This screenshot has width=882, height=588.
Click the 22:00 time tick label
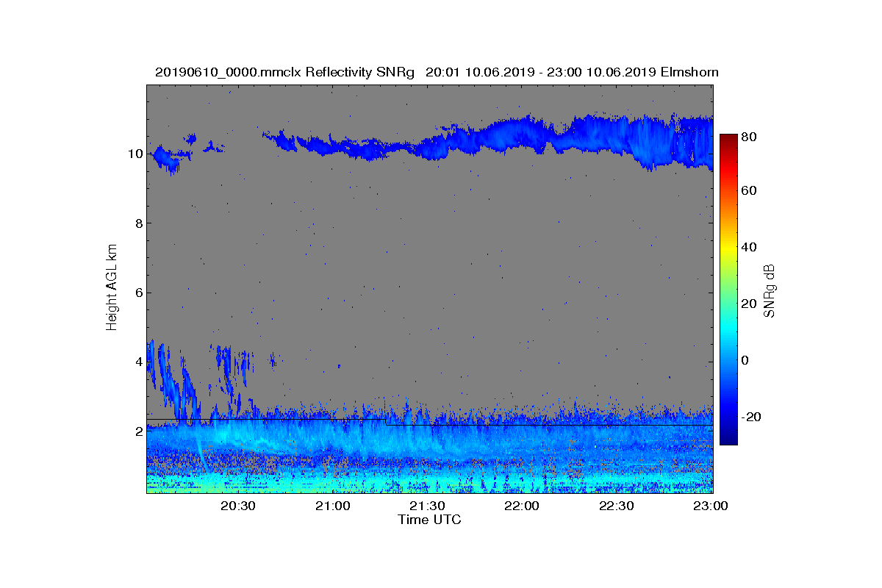click(x=522, y=506)
